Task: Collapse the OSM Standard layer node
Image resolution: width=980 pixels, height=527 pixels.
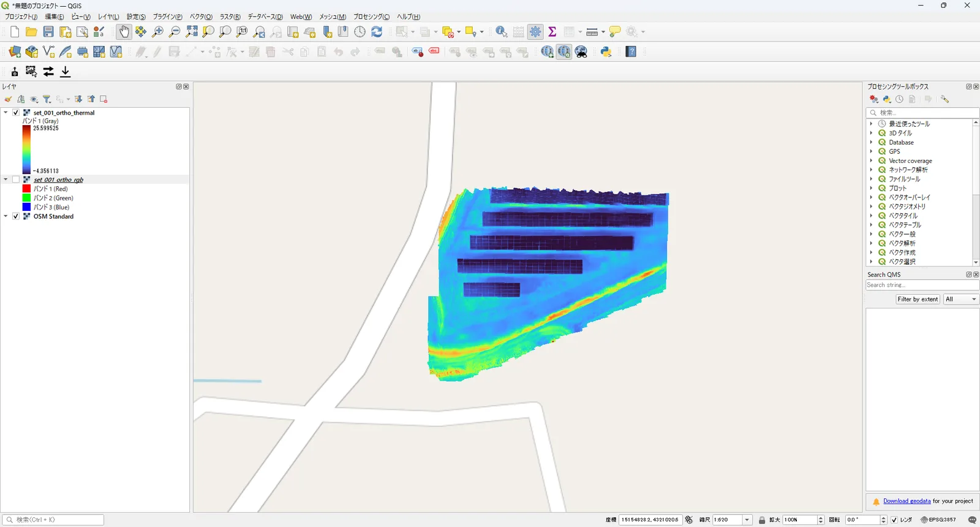Action: pyautogui.click(x=6, y=216)
